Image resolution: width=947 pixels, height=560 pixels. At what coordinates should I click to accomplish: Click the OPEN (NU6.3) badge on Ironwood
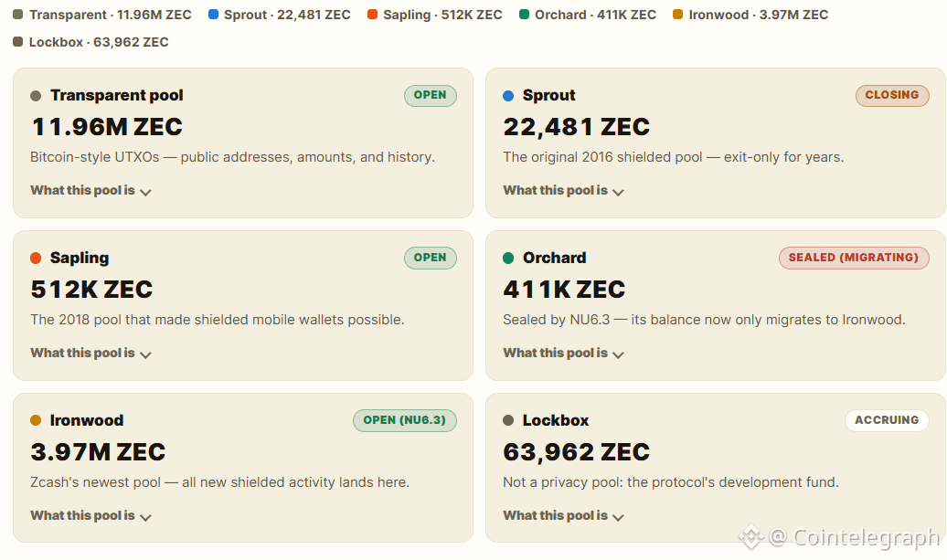point(405,420)
